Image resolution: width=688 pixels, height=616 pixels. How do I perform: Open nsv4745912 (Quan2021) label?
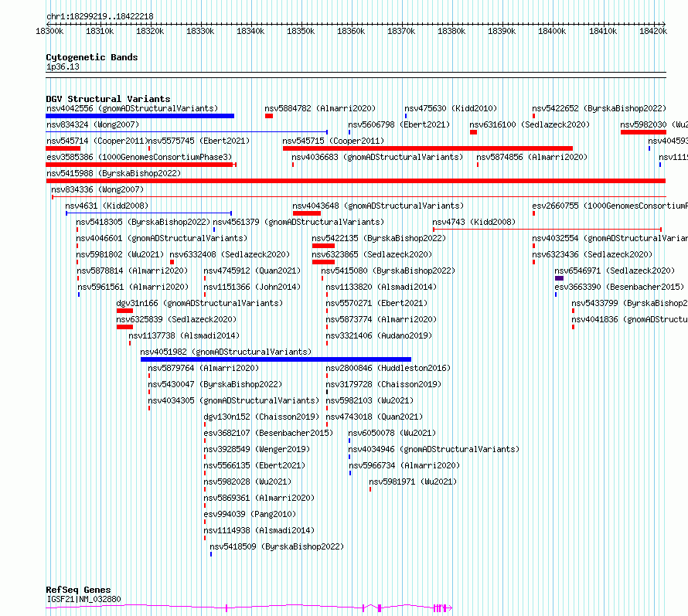[252, 271]
